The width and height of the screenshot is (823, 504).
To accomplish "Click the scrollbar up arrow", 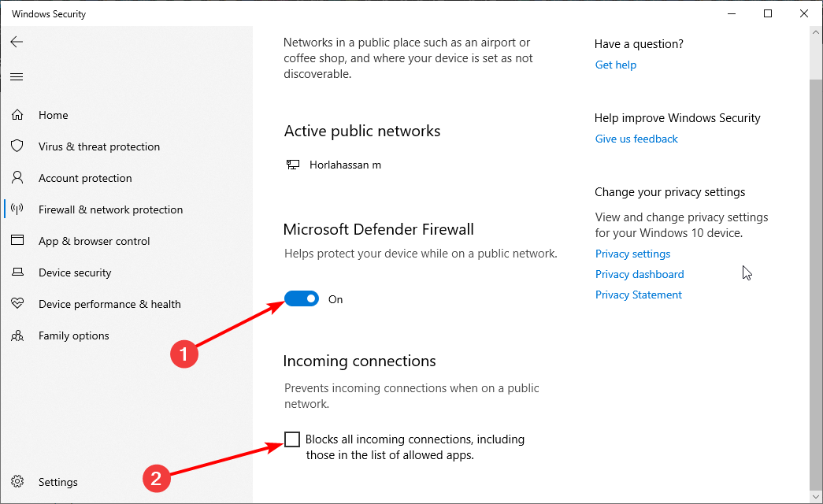I will (816, 32).
